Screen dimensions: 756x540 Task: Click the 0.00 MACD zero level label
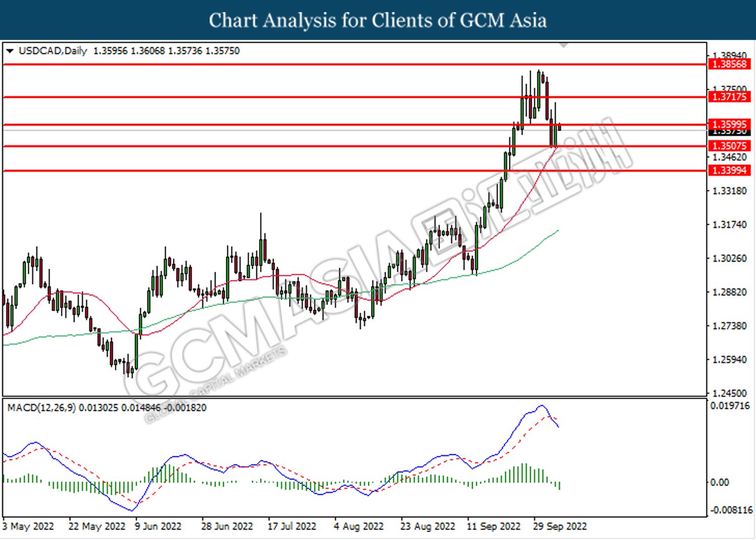tap(720, 483)
